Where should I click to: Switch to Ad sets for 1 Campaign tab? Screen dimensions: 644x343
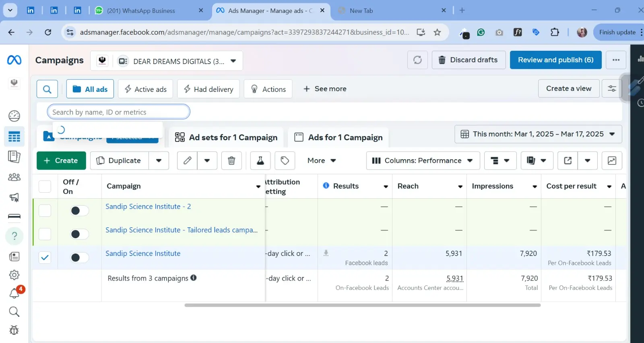226,137
